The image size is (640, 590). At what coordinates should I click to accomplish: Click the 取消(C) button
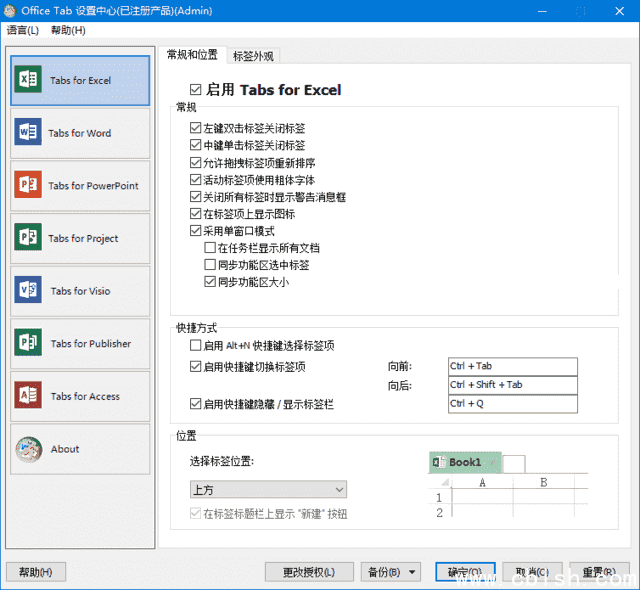[532, 572]
